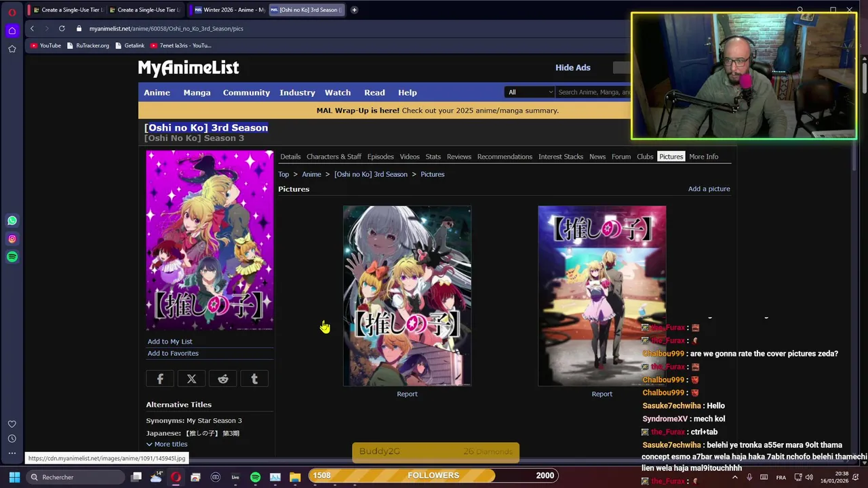Open the Community menu
The image size is (868, 488).
click(x=246, y=92)
